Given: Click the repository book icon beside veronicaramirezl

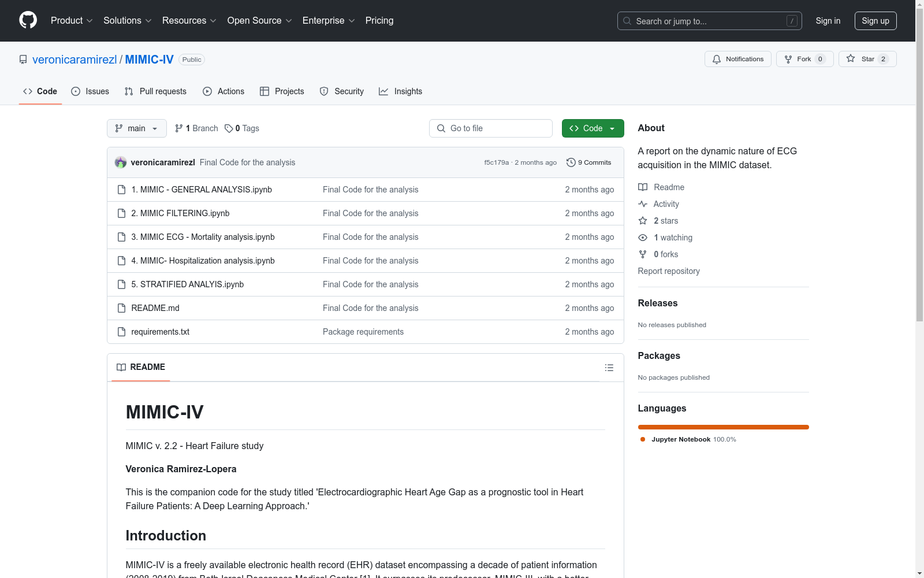Looking at the screenshot, I should [23, 60].
